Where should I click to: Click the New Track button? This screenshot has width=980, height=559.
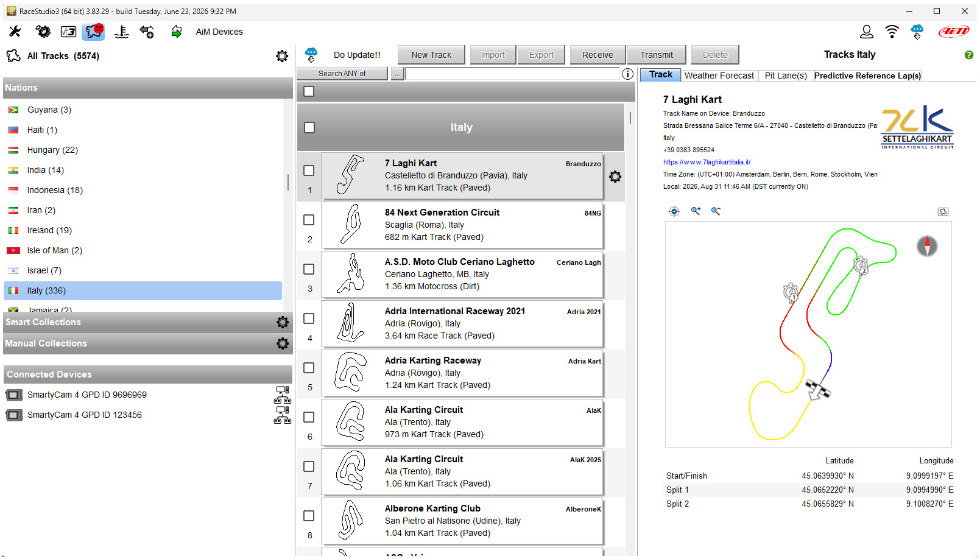(x=431, y=55)
